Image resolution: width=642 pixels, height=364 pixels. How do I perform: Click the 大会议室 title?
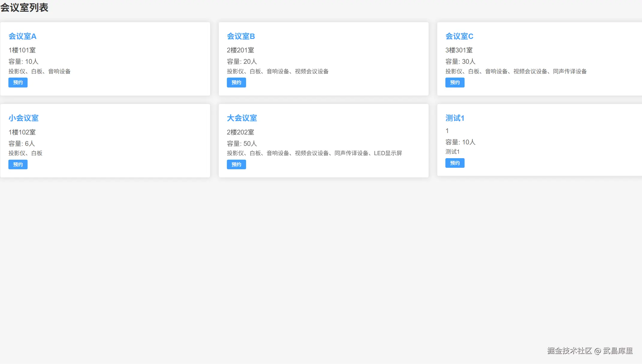pyautogui.click(x=242, y=118)
